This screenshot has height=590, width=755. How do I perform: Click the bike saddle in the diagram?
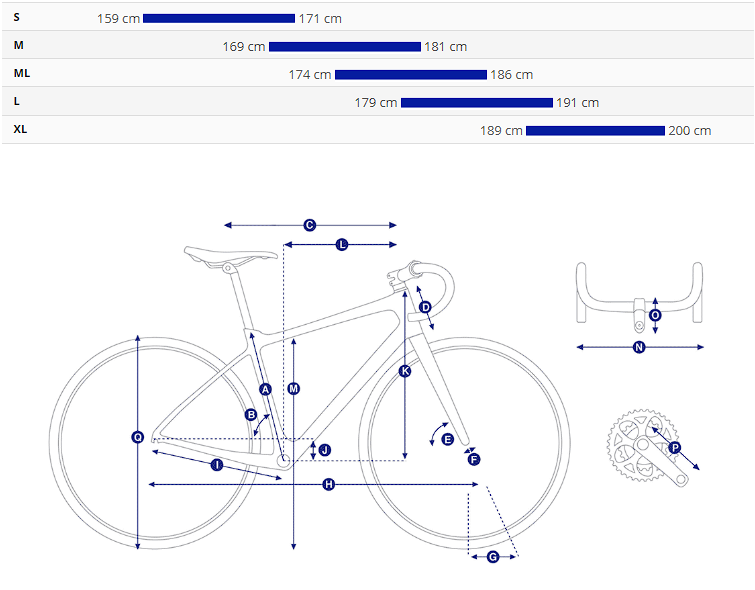[229, 254]
